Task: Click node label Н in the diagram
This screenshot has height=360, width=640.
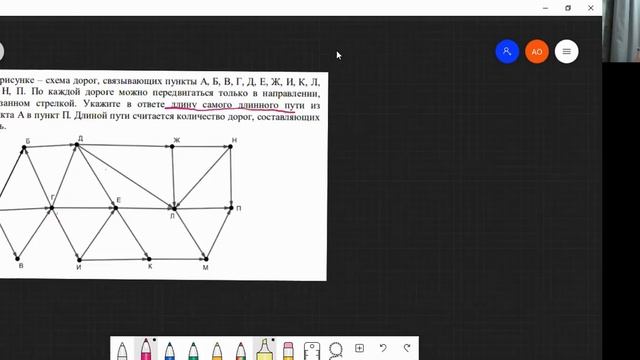Action: tap(234, 140)
